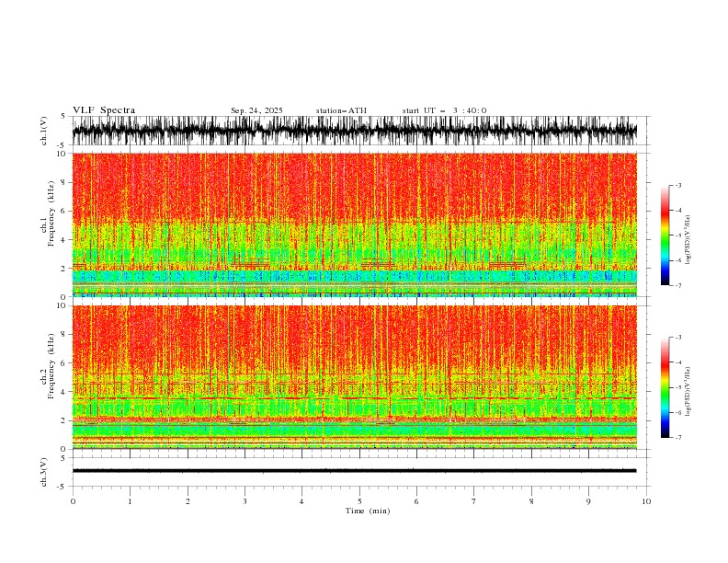Click time-axis tick label "10"
Viewport: 728px width, 563px height.
646,501
